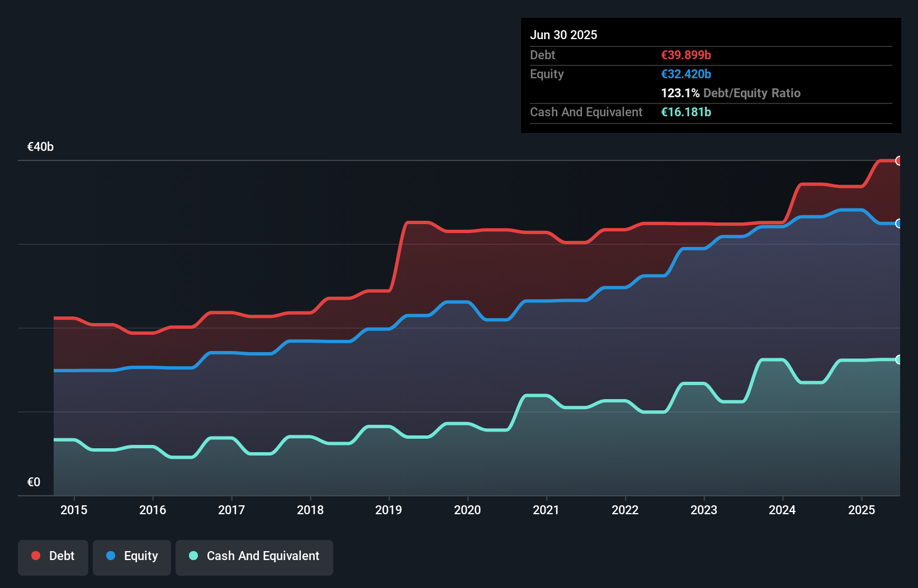The image size is (918, 588).
Task: Select the Cash endpoint marker on the chart
Action: (x=899, y=359)
